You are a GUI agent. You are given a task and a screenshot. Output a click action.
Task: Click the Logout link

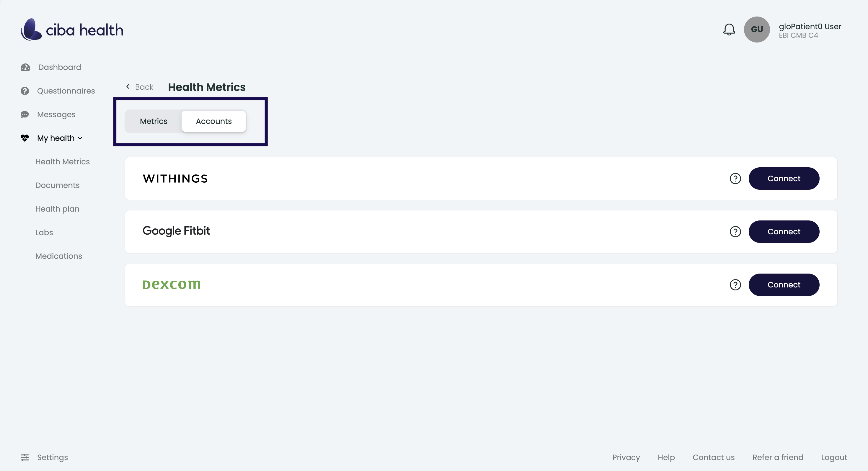click(834, 457)
